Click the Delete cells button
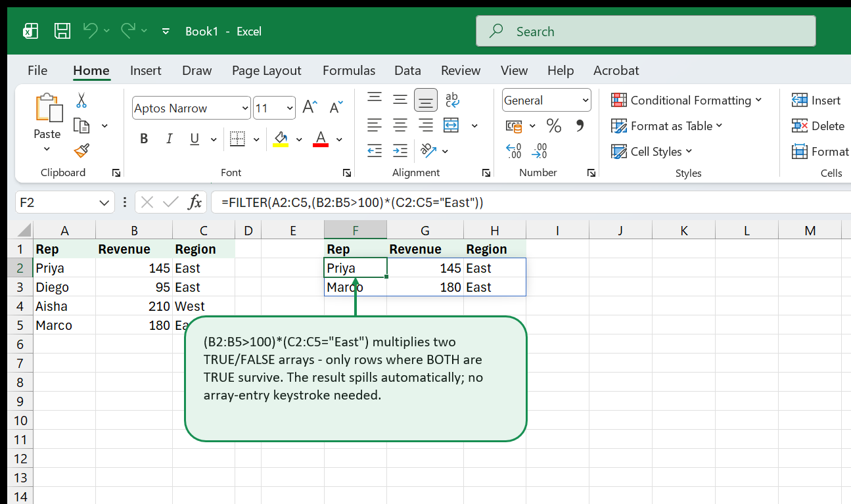This screenshot has height=504, width=851. point(818,126)
